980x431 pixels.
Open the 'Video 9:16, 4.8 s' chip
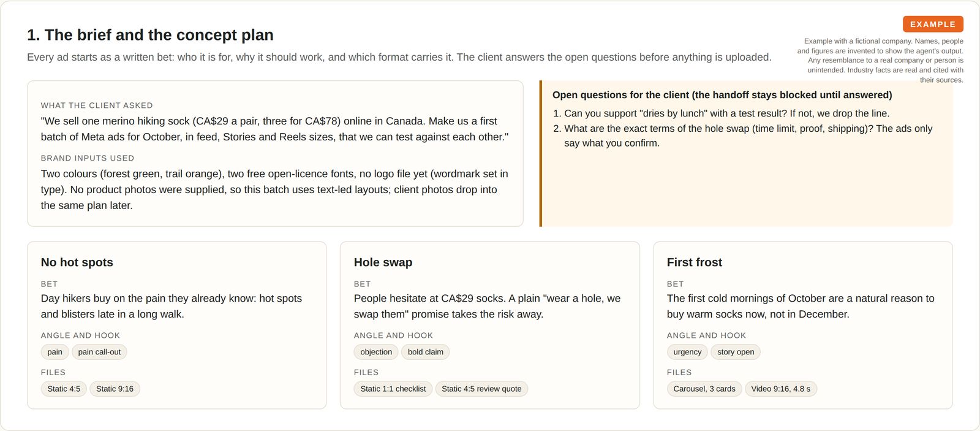coord(781,389)
